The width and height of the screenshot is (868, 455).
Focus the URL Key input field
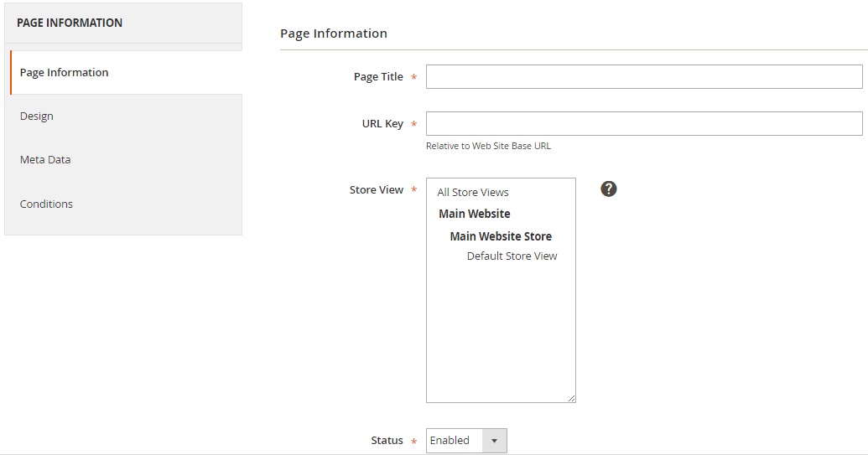[x=644, y=124]
